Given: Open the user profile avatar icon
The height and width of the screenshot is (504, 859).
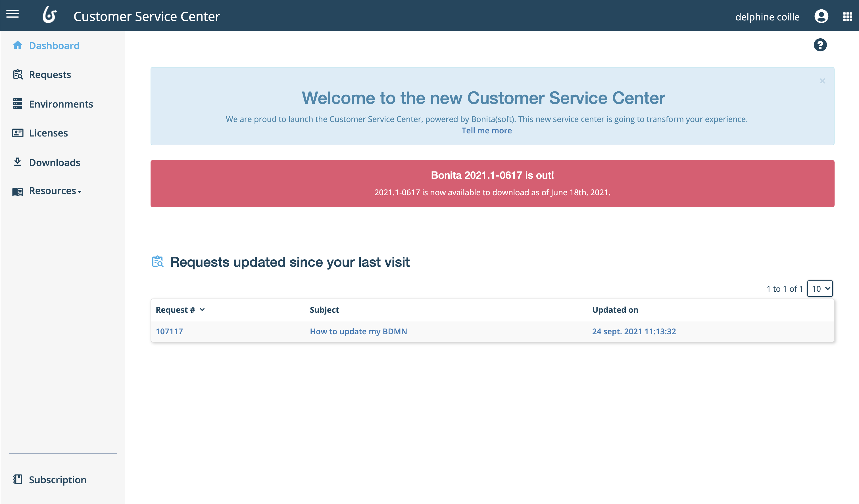Looking at the screenshot, I should coord(821,16).
